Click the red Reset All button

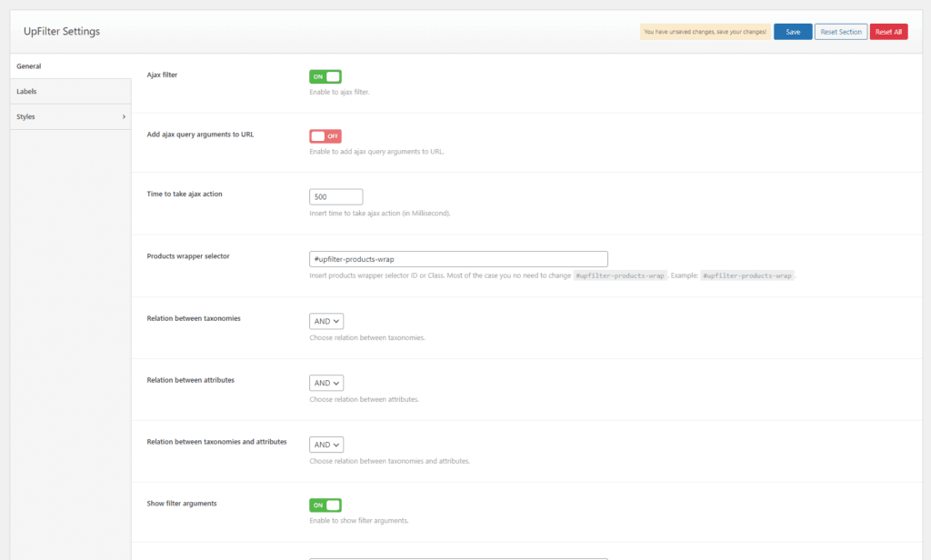point(888,32)
